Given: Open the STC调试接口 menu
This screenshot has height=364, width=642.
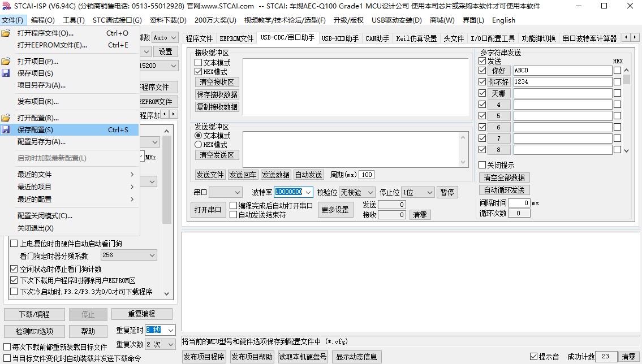Looking at the screenshot, I should (117, 20).
